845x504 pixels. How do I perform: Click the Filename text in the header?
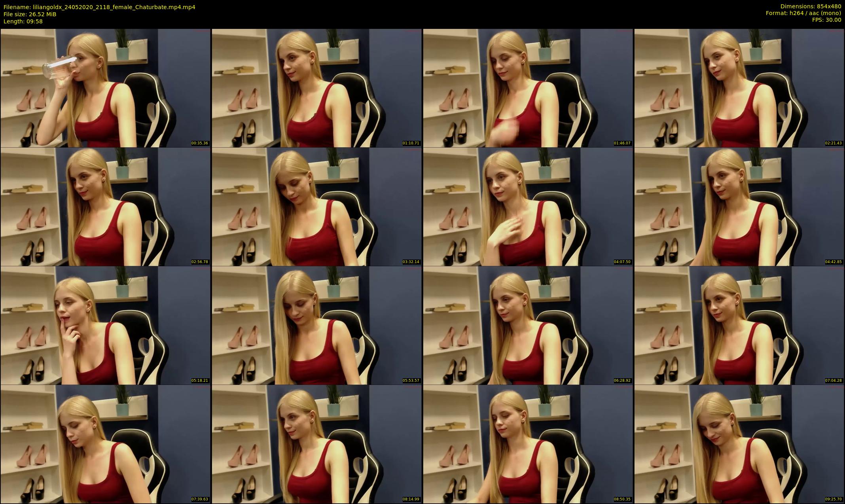point(99,7)
